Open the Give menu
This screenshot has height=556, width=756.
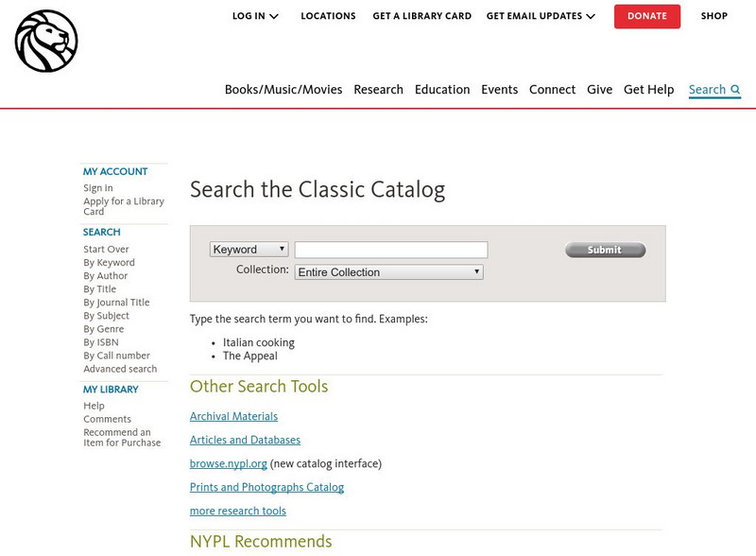click(600, 90)
